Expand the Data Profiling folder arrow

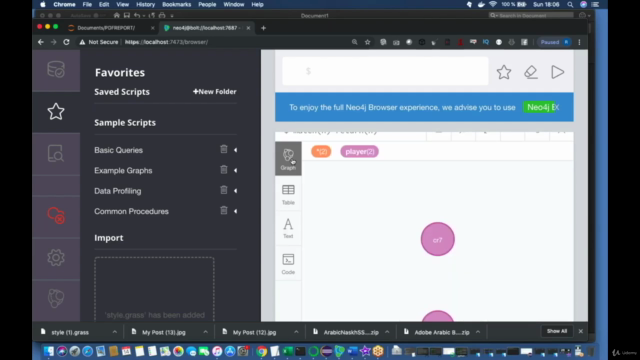(236, 191)
